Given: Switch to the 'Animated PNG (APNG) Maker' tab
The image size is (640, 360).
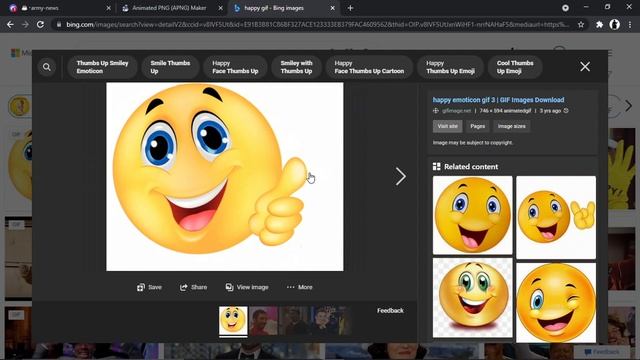Looking at the screenshot, I should pos(169,8).
